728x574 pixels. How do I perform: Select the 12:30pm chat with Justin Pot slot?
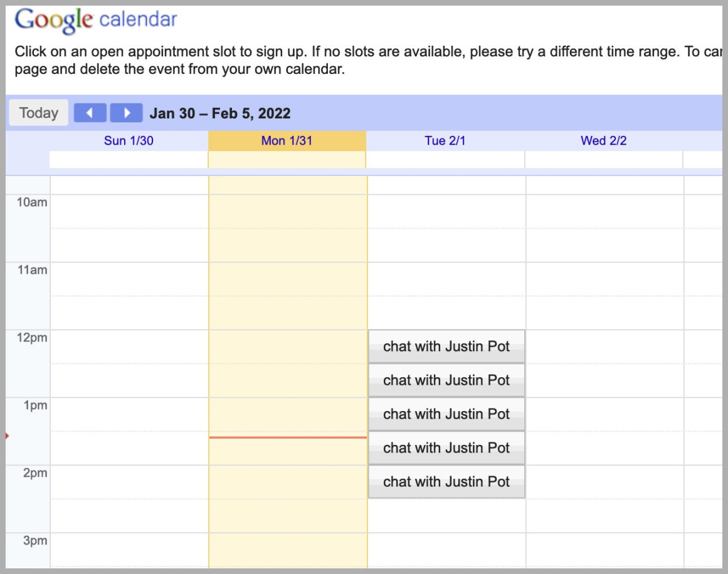tap(446, 380)
